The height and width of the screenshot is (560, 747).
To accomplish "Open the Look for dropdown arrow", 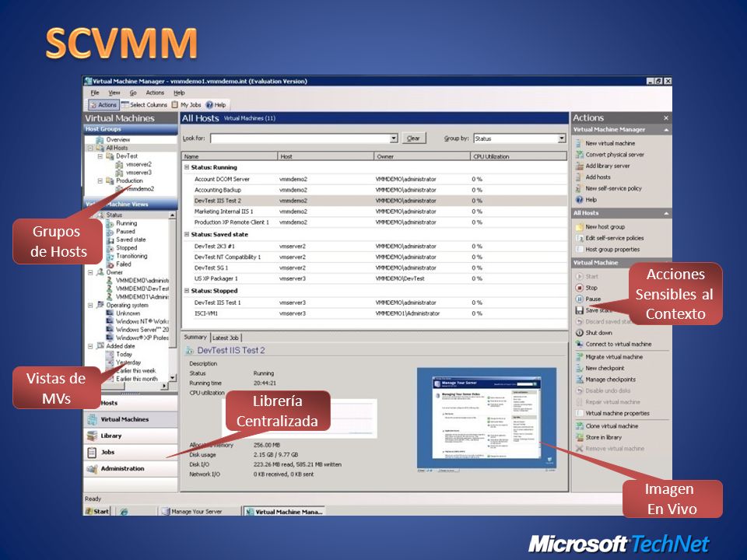I will point(394,138).
